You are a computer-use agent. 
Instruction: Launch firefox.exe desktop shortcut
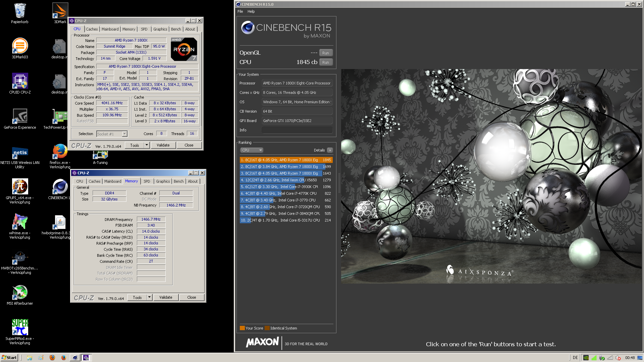60,156
